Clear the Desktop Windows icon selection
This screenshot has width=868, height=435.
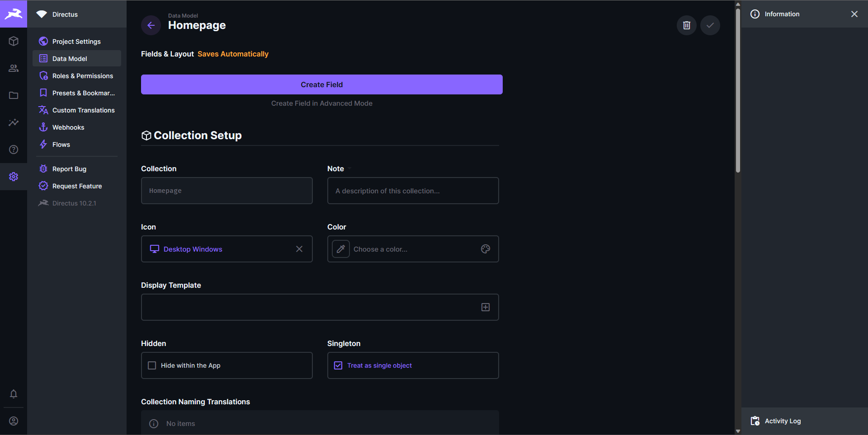[x=299, y=249]
